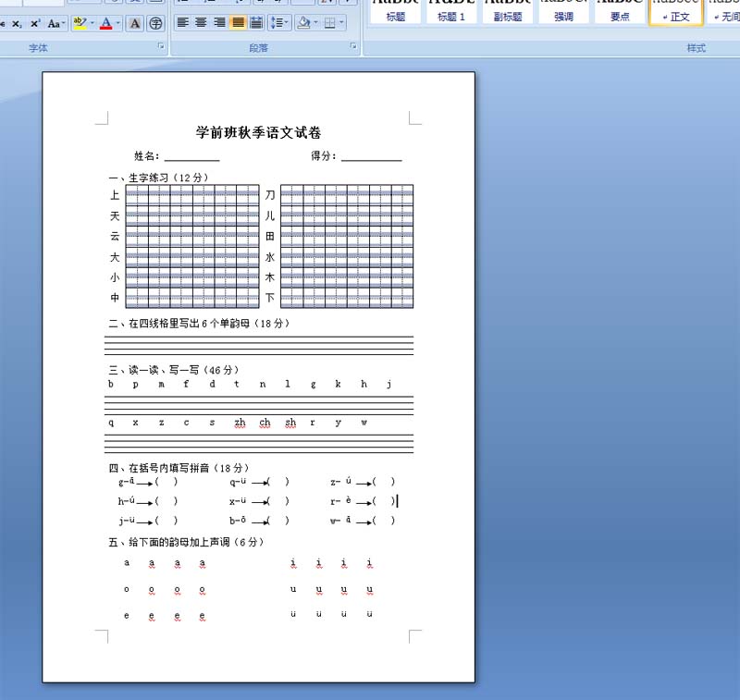Click the character 刀 beside the right grid
Image resolution: width=740 pixels, height=700 pixels.
tap(270, 195)
